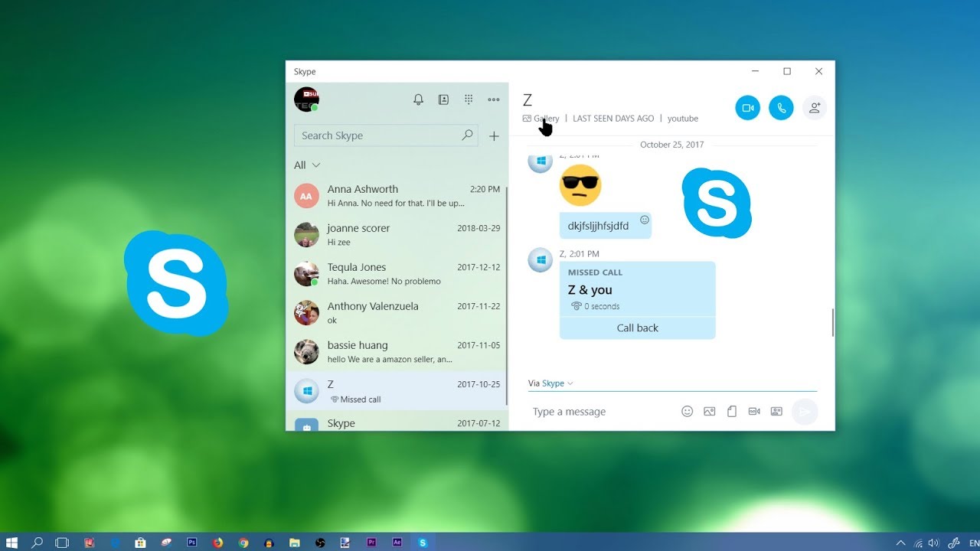Open Microsoft Store from the taskbar
The image size is (980, 551).
point(140,543)
